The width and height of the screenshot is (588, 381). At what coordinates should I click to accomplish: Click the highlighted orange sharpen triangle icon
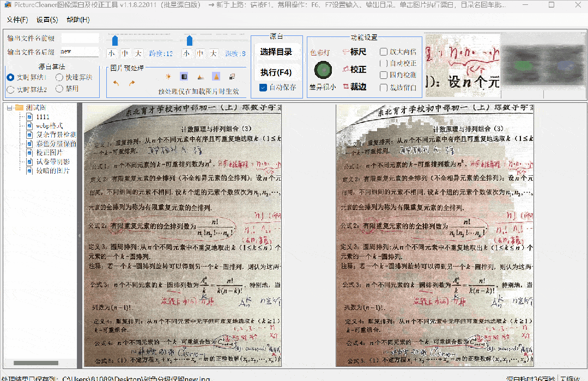pyautogui.click(x=216, y=77)
